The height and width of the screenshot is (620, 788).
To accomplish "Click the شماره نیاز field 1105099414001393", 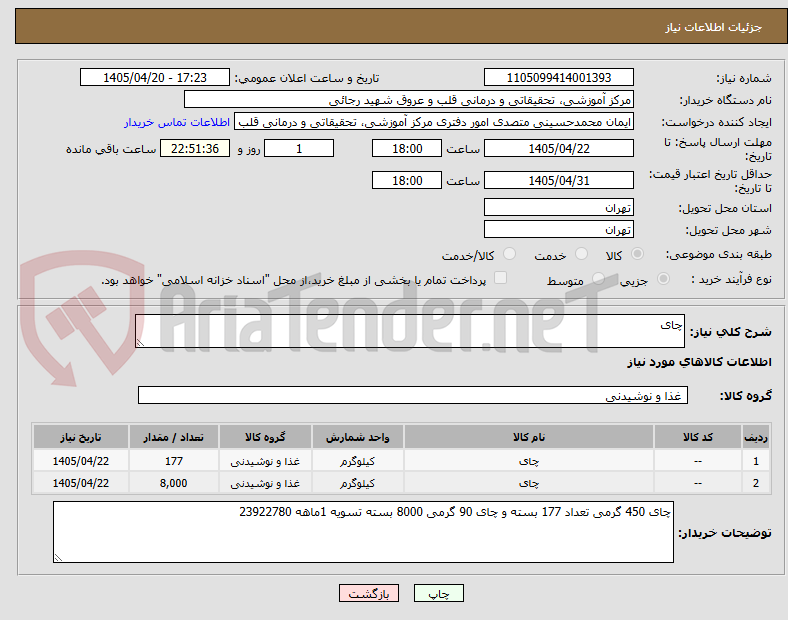I will pyautogui.click(x=558, y=77).
